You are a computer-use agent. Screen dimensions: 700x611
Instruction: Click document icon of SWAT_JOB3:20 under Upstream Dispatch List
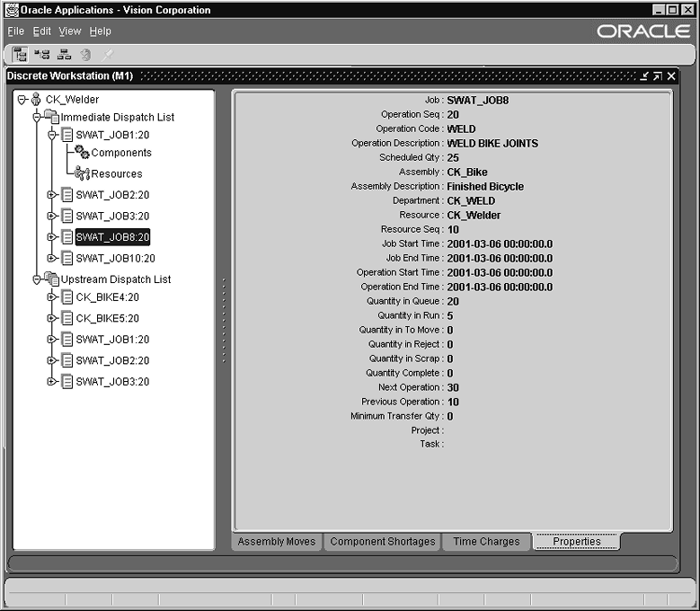click(67, 382)
